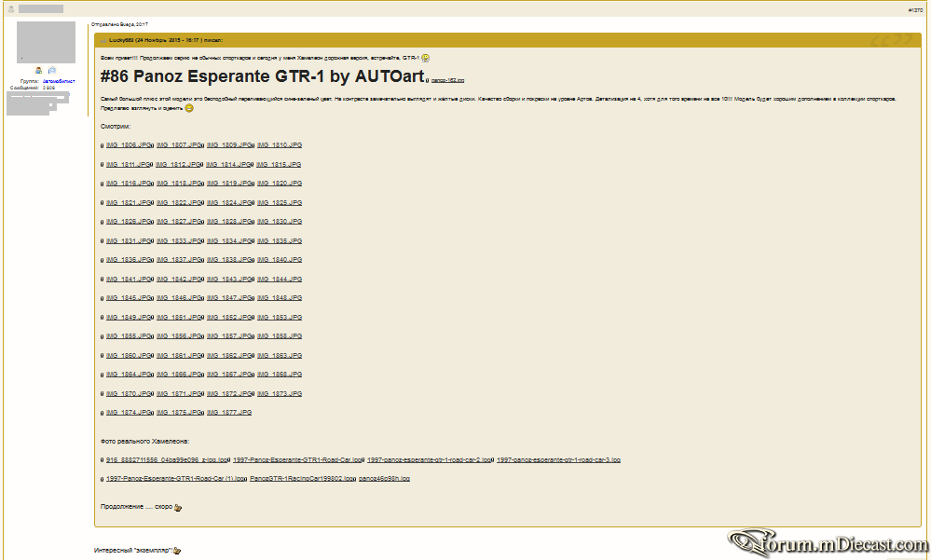
Task: Open attachment IMG_1806.JPG
Action: click(x=129, y=145)
